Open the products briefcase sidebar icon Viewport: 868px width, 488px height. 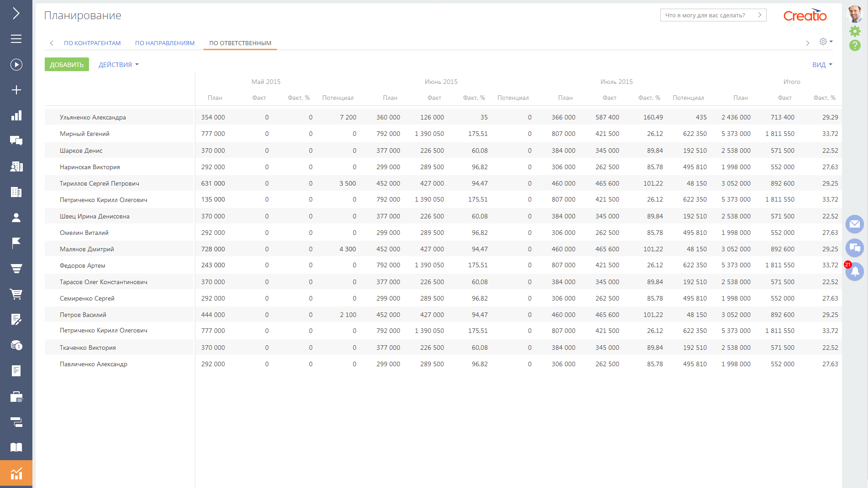pos(16,396)
